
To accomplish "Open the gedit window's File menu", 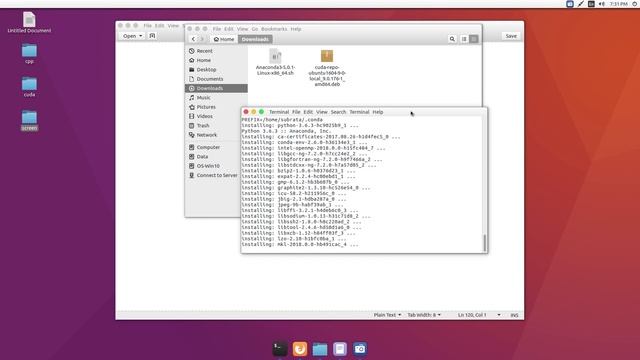I will point(147,26).
